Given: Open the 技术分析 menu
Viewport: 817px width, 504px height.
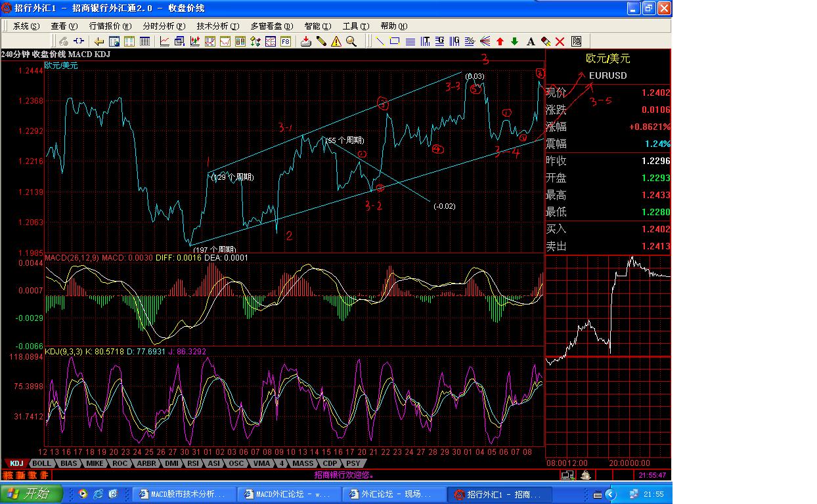Looking at the screenshot, I should [x=217, y=26].
